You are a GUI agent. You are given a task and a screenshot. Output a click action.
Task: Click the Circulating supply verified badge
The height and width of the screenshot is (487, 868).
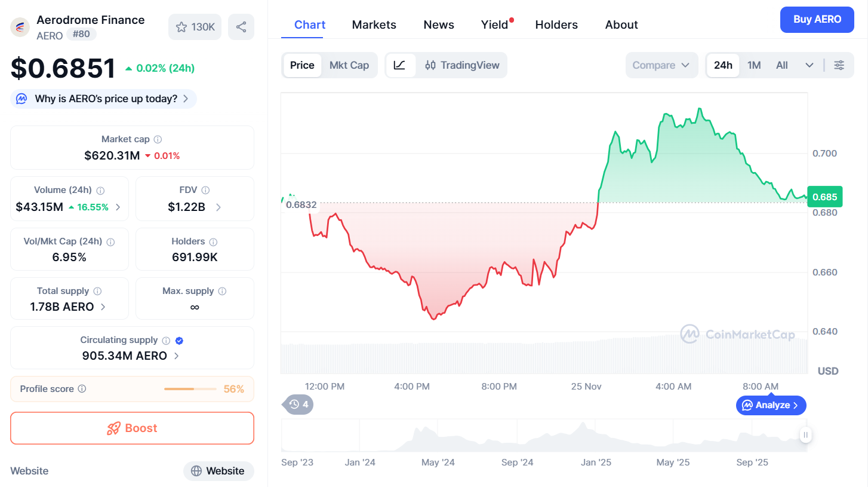coord(180,341)
